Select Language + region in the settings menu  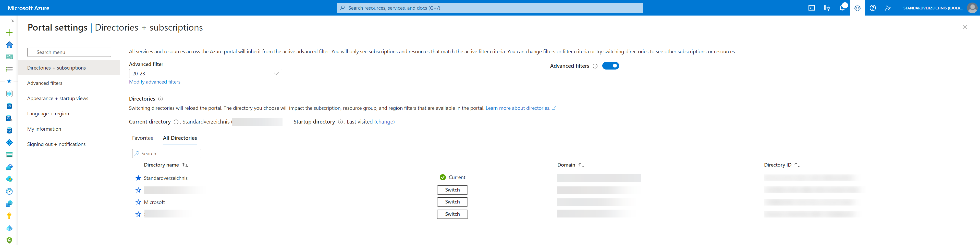[x=47, y=114]
